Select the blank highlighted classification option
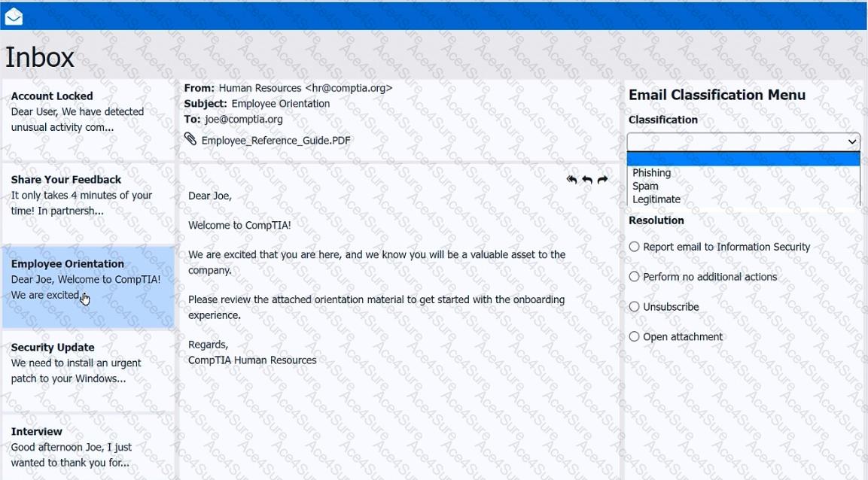This screenshot has height=480, width=868. click(x=743, y=159)
